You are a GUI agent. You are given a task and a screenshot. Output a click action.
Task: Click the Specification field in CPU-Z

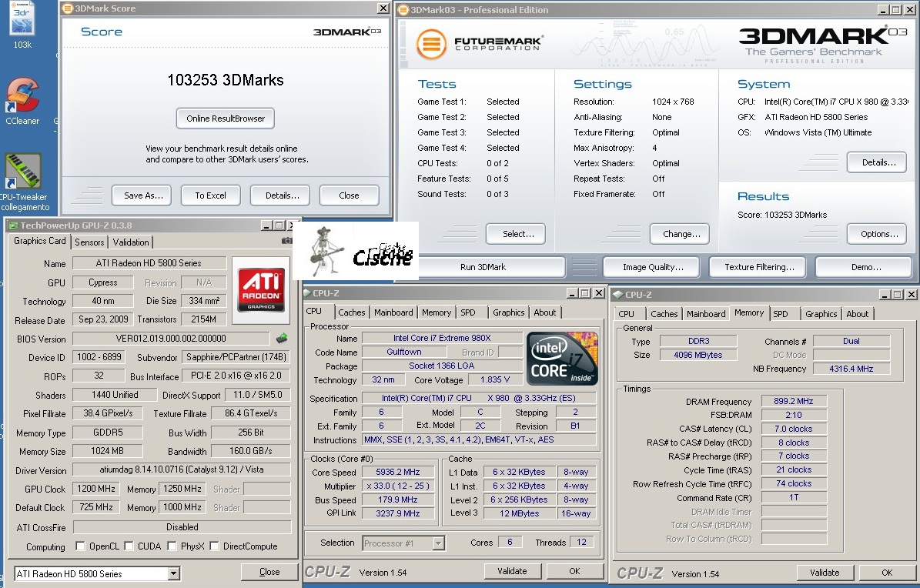(x=479, y=398)
